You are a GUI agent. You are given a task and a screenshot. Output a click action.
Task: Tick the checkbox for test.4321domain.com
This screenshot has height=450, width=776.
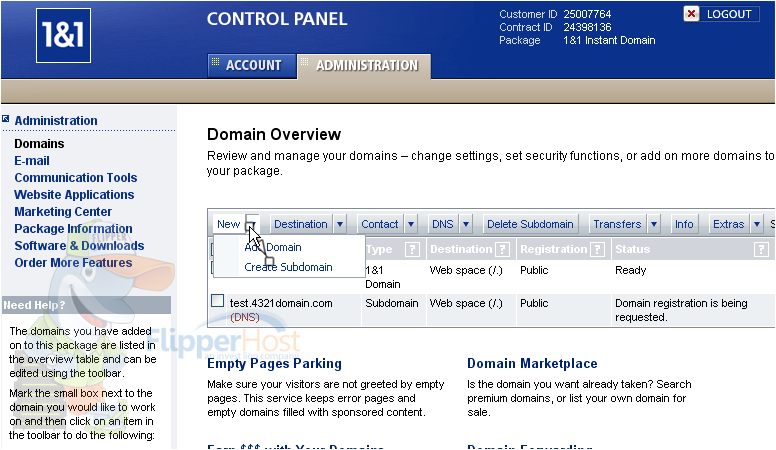(x=217, y=300)
